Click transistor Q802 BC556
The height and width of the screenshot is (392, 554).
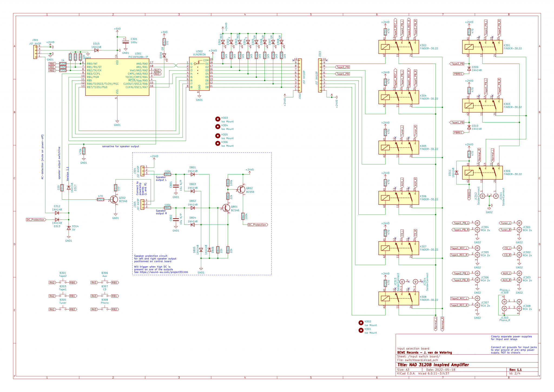[241, 189]
